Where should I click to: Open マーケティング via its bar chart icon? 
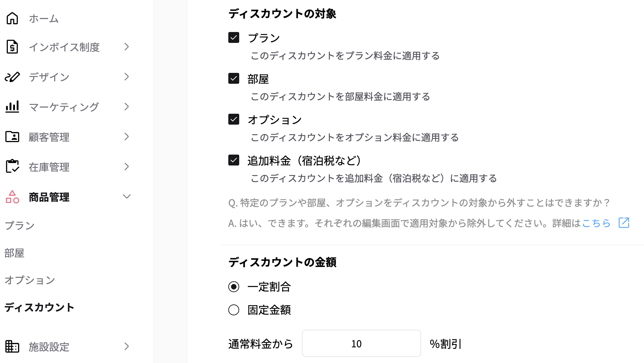[x=12, y=107]
